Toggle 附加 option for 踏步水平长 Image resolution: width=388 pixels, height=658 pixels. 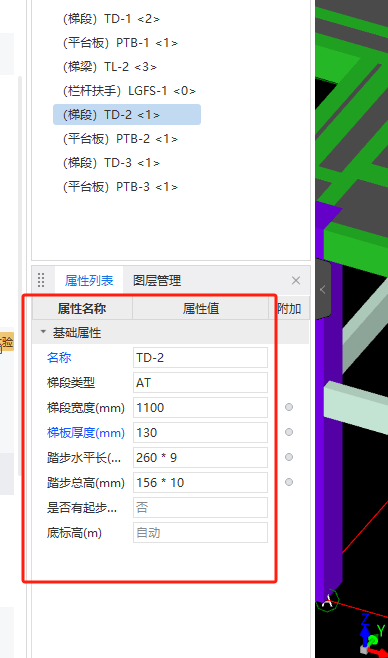coord(289,457)
